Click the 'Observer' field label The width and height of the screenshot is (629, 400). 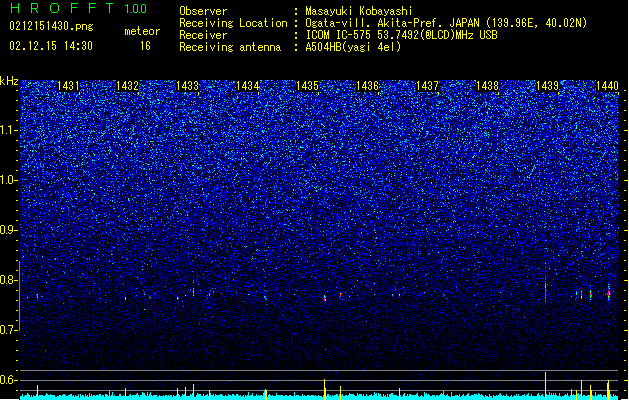[203, 11]
